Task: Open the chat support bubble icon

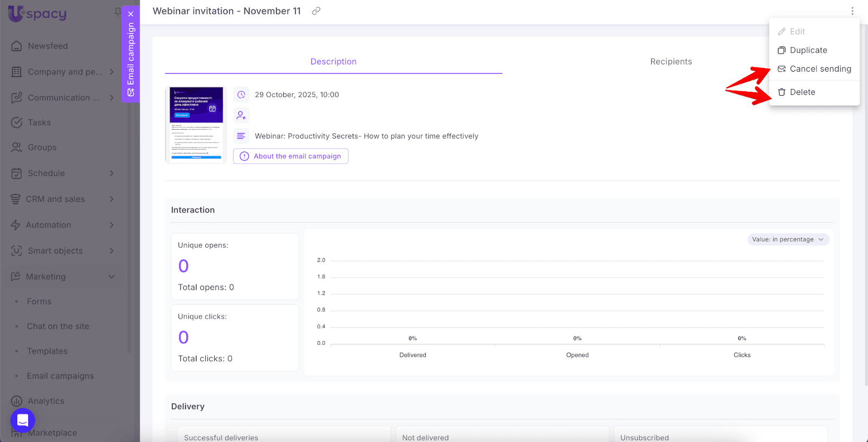Action: point(23,420)
